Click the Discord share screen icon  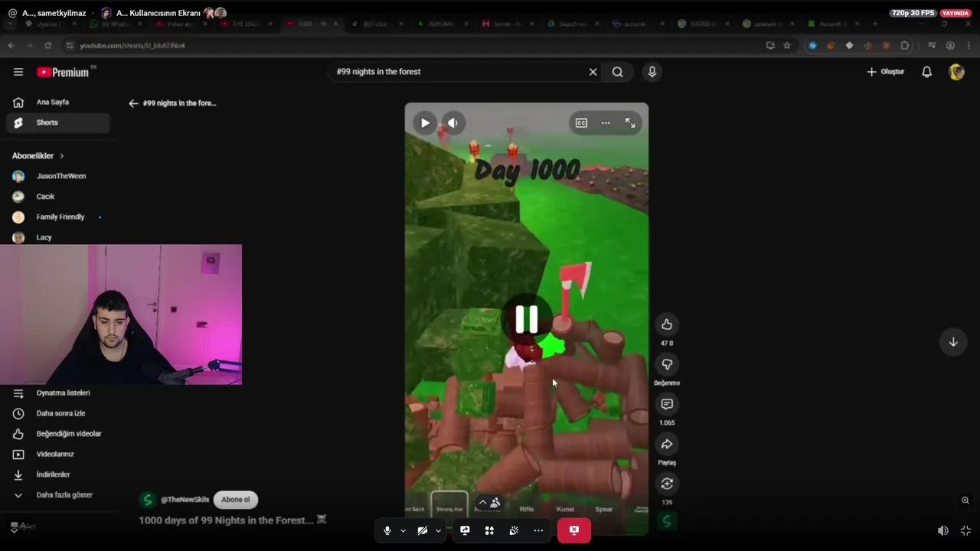[465, 530]
